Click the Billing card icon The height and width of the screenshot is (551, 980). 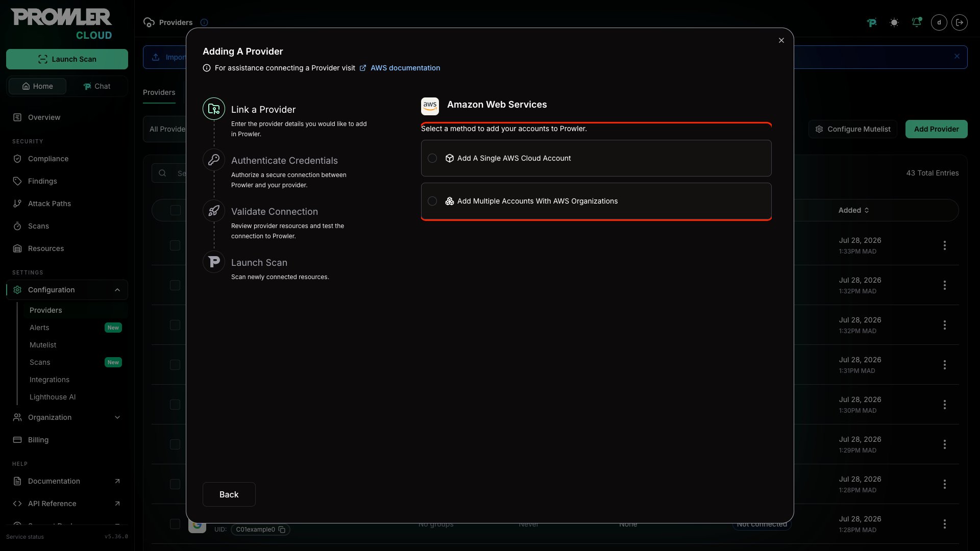(x=17, y=440)
